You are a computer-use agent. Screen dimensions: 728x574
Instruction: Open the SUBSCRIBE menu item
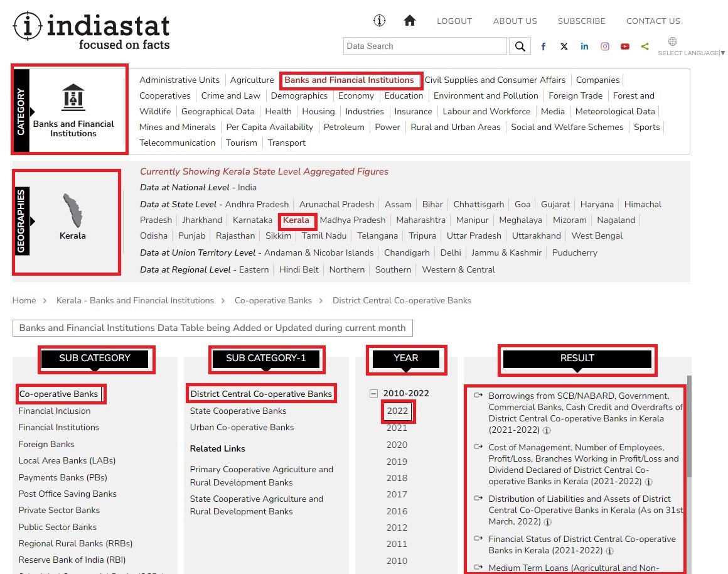pos(581,21)
